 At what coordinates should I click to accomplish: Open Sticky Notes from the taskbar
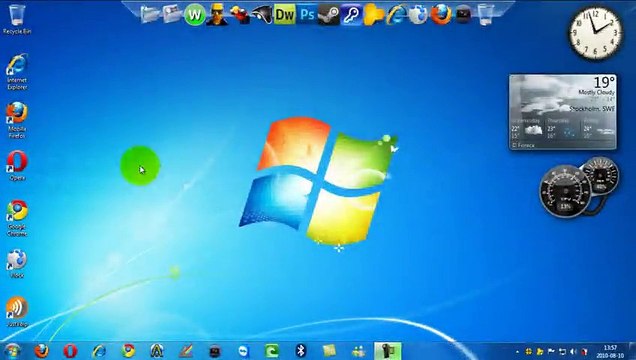tap(329, 351)
